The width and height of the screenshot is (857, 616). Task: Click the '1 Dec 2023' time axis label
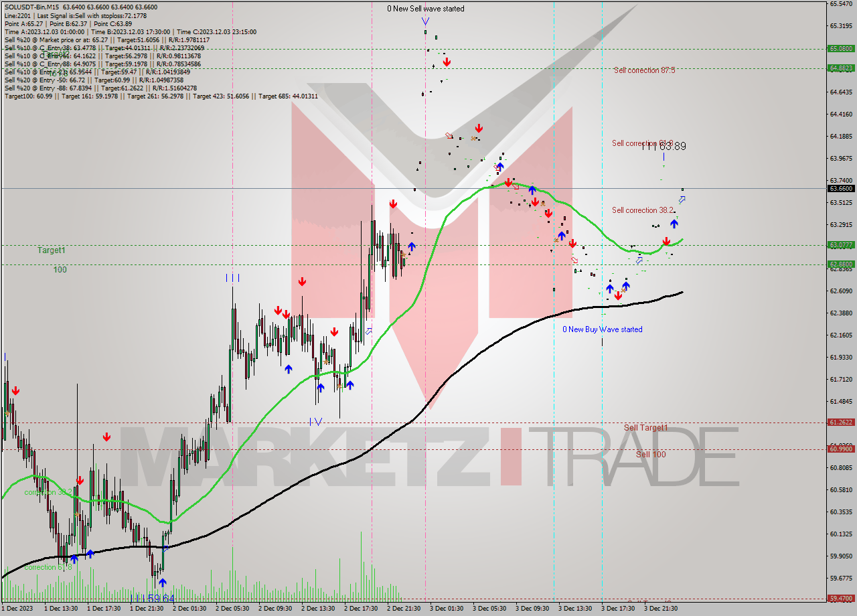pos(18,609)
